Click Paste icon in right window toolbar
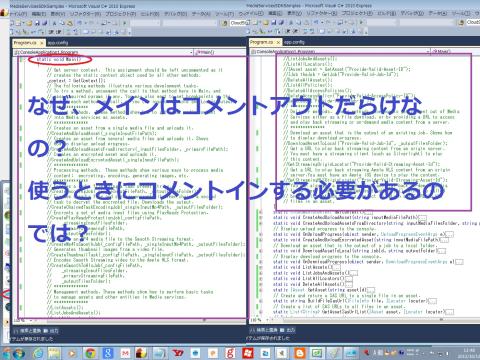 306,23
